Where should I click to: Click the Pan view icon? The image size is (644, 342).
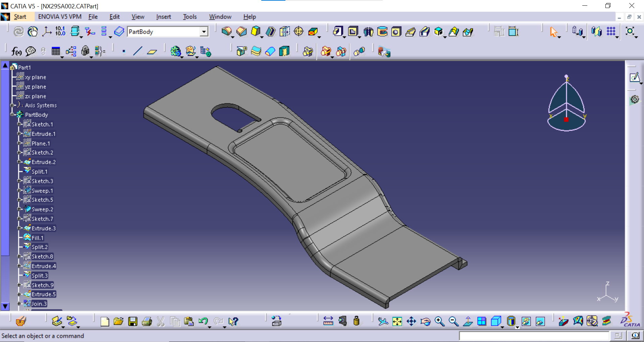411,322
